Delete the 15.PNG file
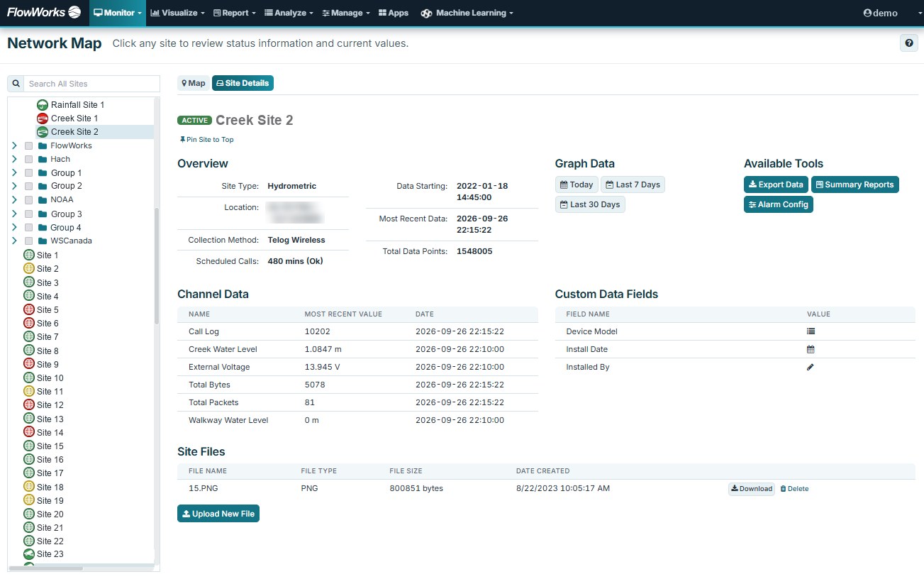This screenshot has width=924, height=584. click(794, 489)
